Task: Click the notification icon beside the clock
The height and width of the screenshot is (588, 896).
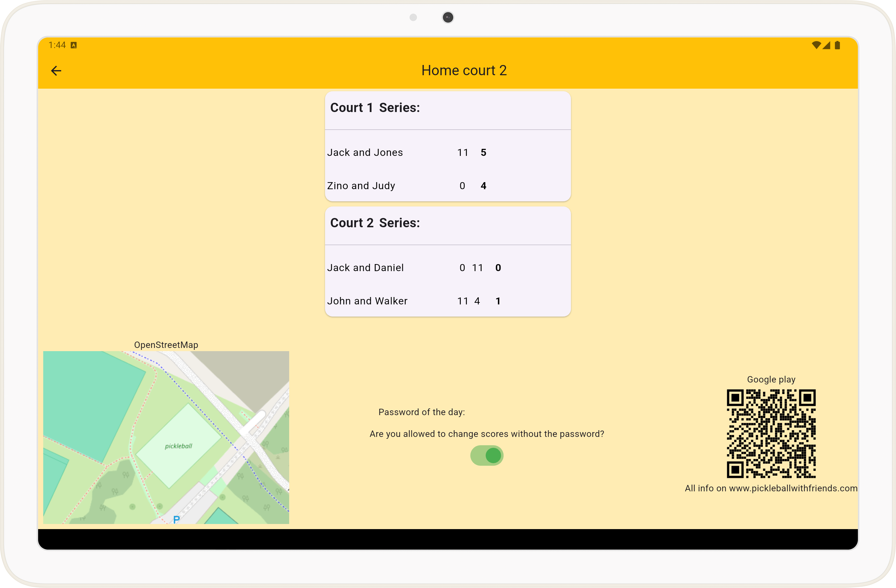Action: [74, 45]
